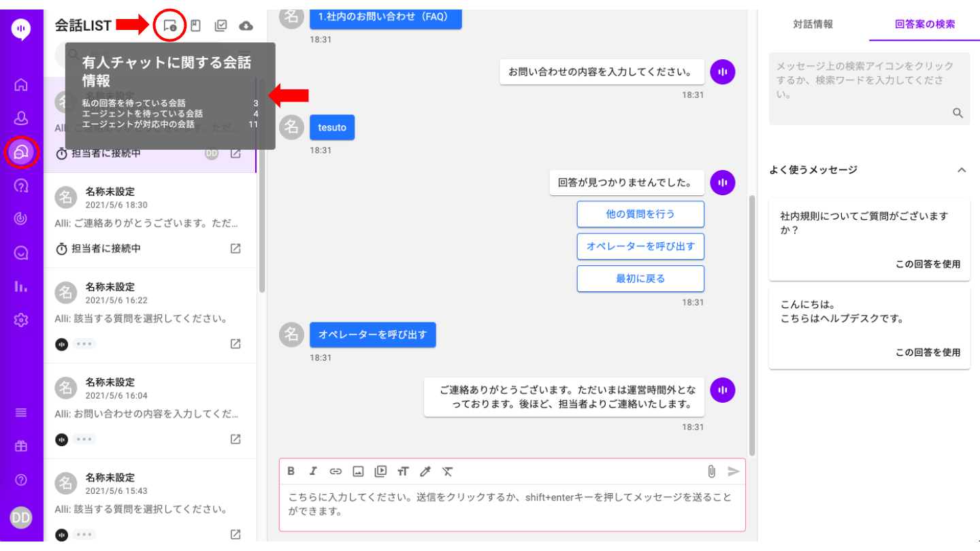
Task: Open the contacts (user) section in sidebar
Action: click(x=21, y=118)
